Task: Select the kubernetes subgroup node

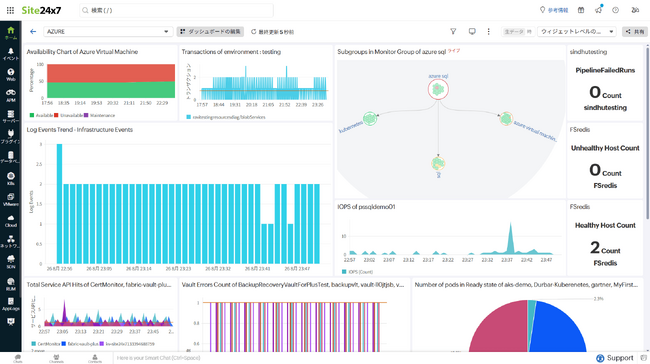Action: click(370, 119)
